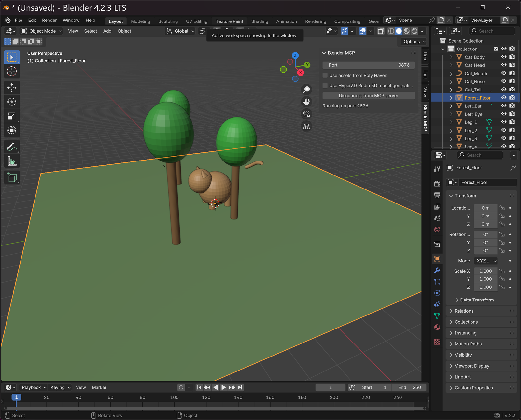Switch to the Shading workspace tab

pos(260,21)
